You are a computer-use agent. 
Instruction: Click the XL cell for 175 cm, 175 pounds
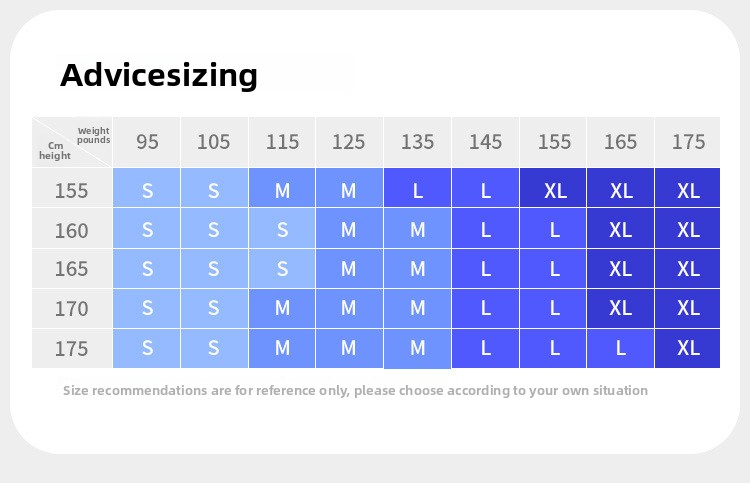(x=688, y=348)
